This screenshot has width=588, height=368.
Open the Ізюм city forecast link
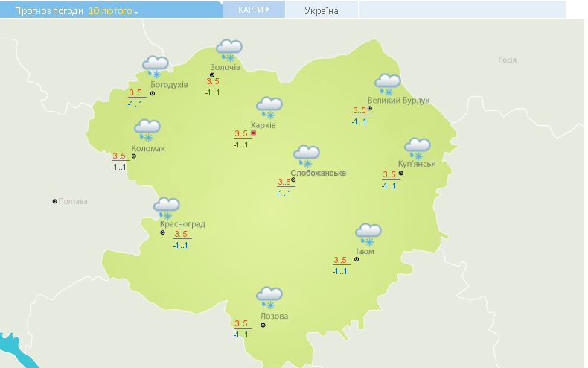(365, 251)
